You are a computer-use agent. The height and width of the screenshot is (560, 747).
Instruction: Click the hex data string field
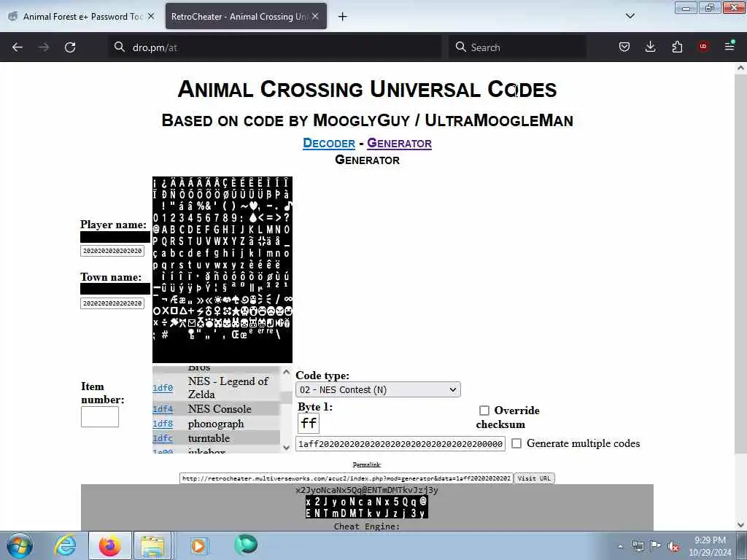tap(400, 444)
